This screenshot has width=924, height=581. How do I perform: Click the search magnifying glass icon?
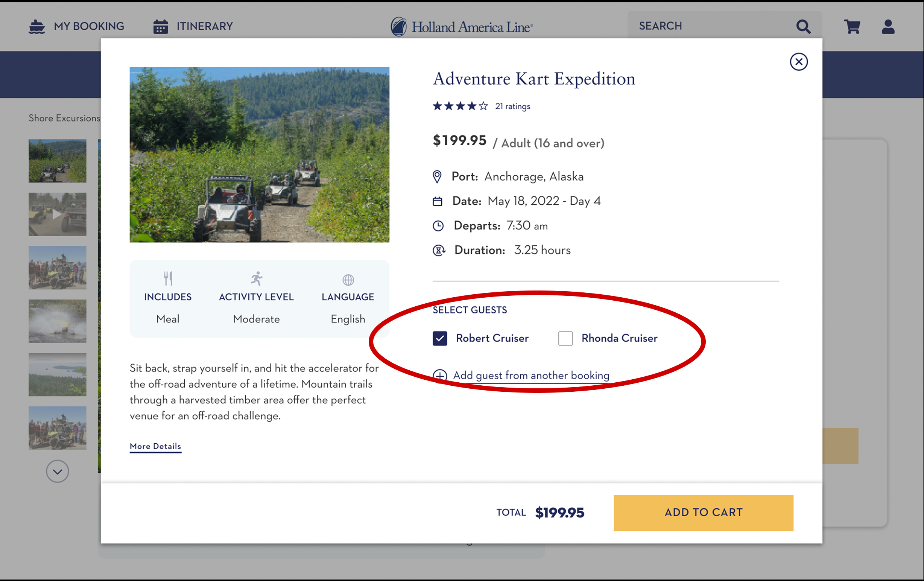click(x=803, y=26)
